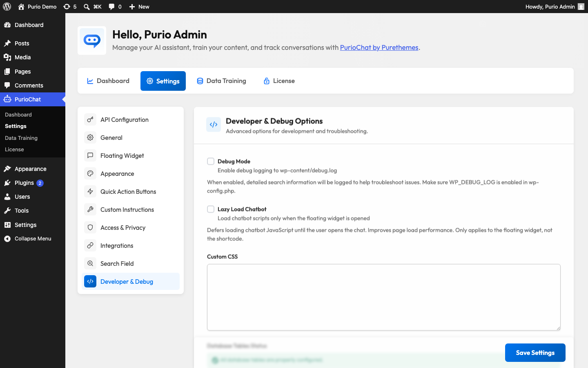The image size is (588, 368).
Task: Open the search command icon
Action: click(x=87, y=7)
